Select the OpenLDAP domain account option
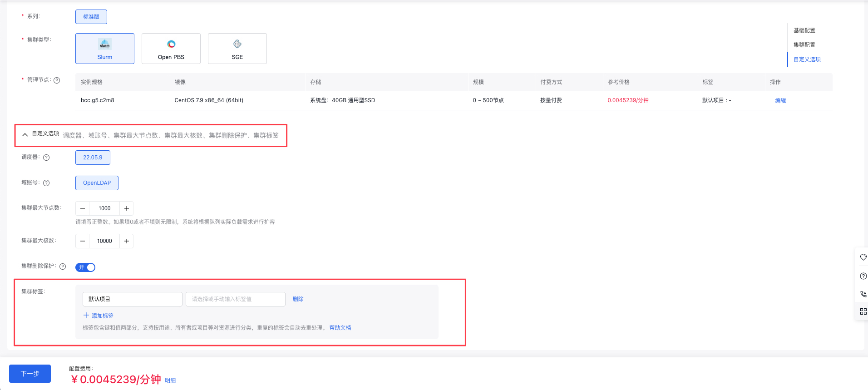Viewport: 868px width, 390px height. pyautogui.click(x=97, y=183)
